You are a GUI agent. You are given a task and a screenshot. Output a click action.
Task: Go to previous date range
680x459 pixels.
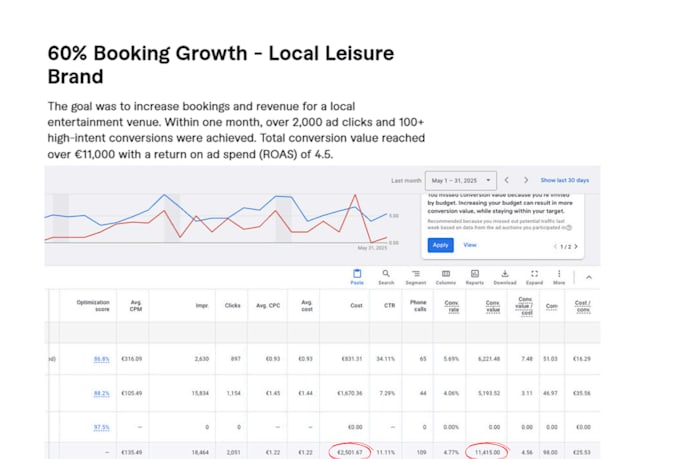pos(507,180)
